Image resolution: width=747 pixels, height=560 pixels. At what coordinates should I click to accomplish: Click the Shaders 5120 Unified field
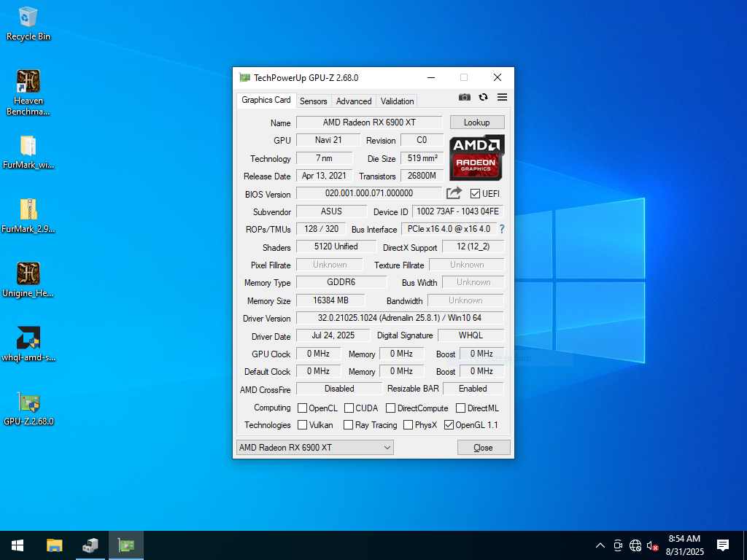(336, 246)
